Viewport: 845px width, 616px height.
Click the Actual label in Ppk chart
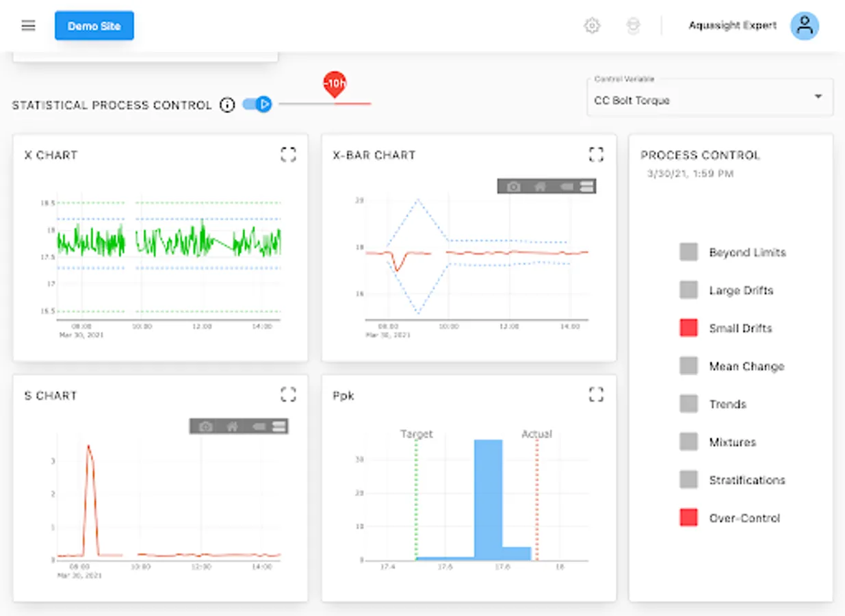point(536,434)
